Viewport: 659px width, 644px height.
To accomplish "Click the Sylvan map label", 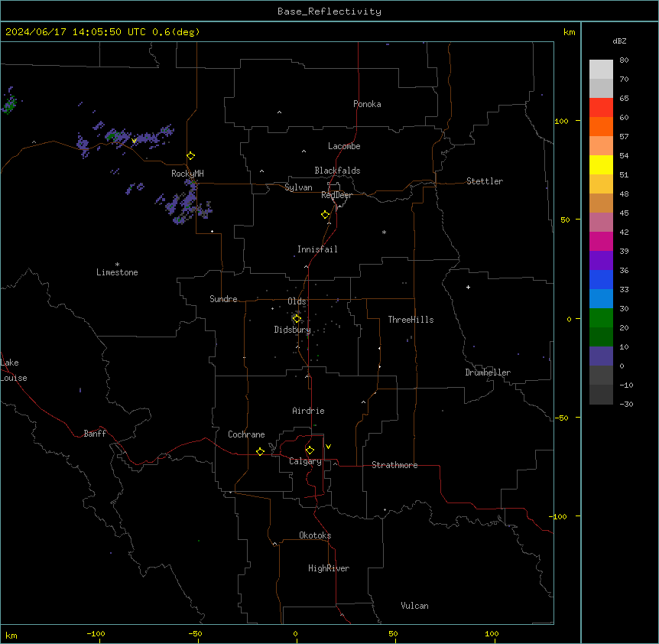I will coord(298,187).
